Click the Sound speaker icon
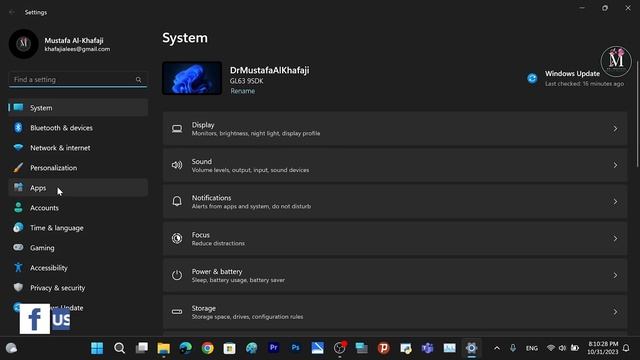 pyautogui.click(x=177, y=165)
